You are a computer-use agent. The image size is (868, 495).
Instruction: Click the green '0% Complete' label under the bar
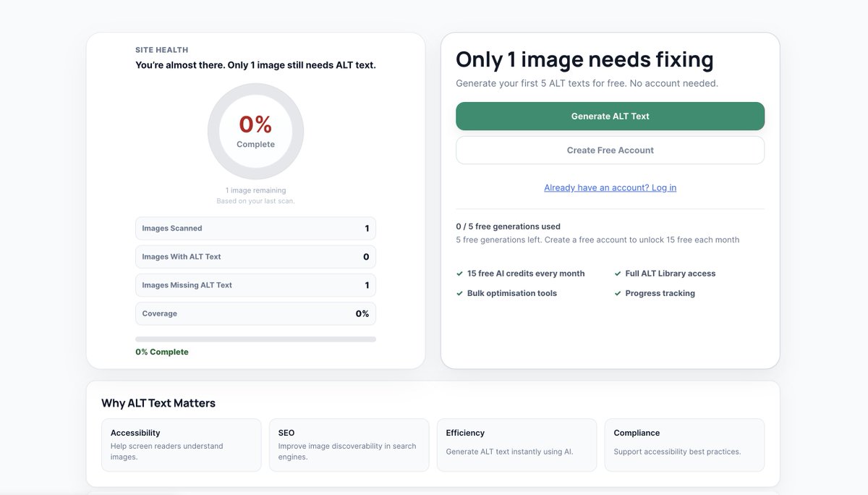tap(162, 352)
